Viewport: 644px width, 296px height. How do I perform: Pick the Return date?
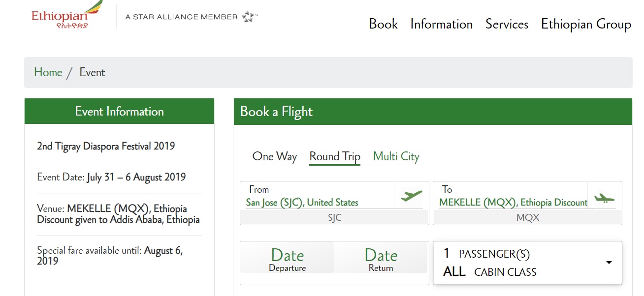coord(381,259)
